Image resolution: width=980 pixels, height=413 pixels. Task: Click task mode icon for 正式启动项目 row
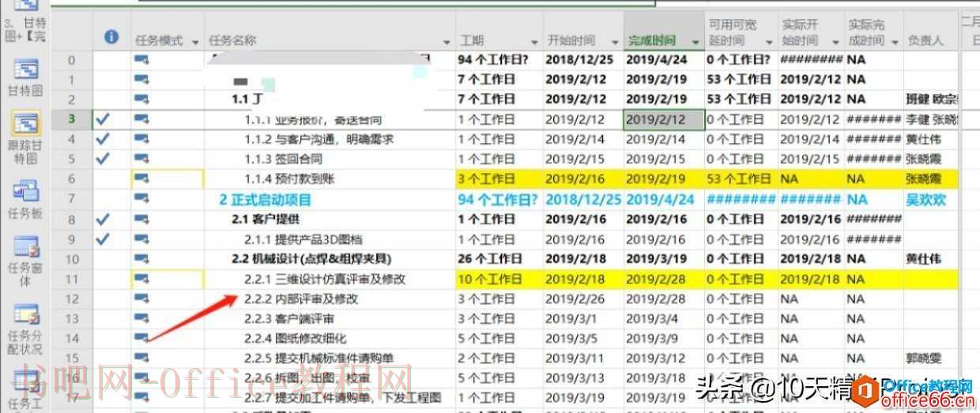[142, 199]
